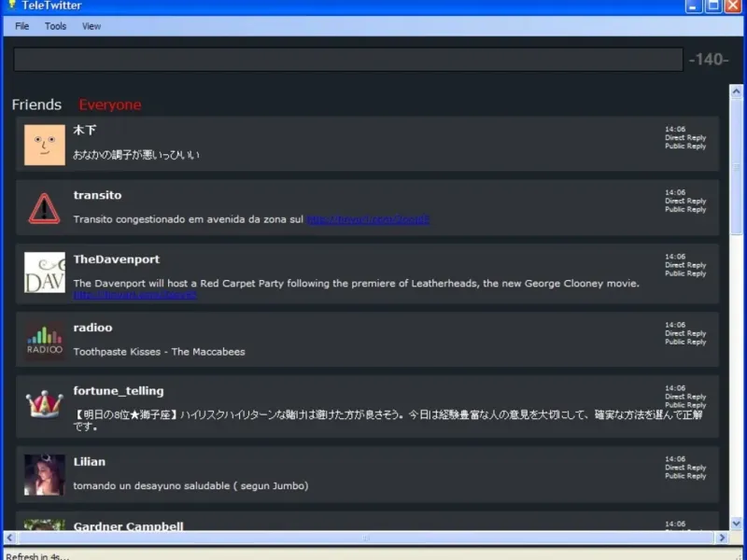The width and height of the screenshot is (747, 560).
Task: Click the -140- character counter
Action: pos(709,60)
